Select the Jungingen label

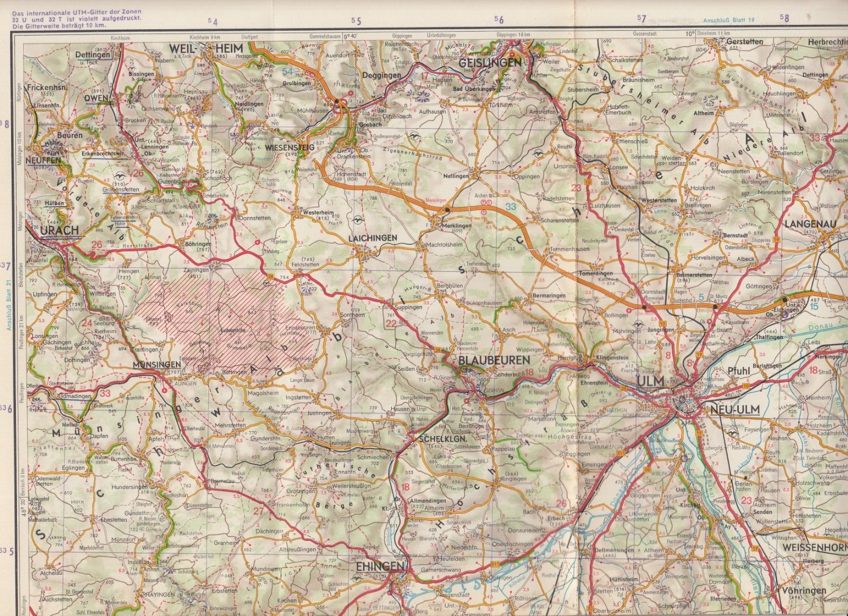click(x=660, y=330)
